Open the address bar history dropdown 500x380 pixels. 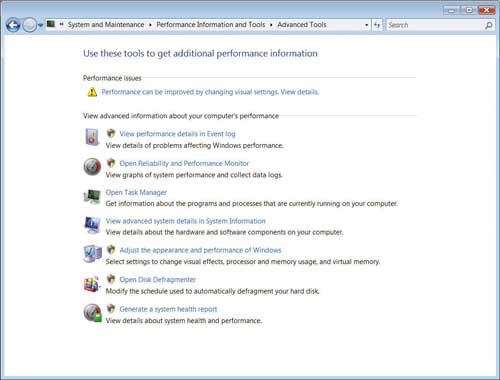click(x=367, y=25)
